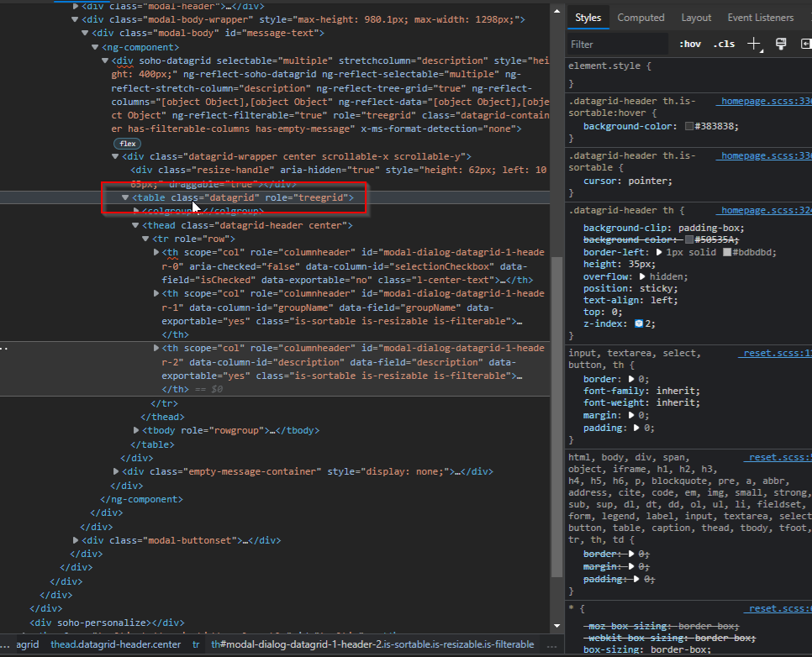812x657 pixels.
Task: Open homepage.scss:330 source link
Action: [764, 155]
